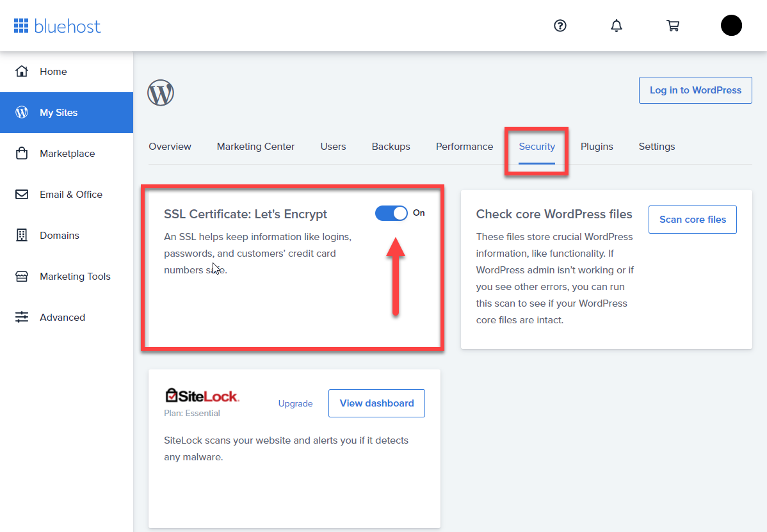This screenshot has width=767, height=532.
Task: Click the Scan core files button
Action: coord(693,220)
